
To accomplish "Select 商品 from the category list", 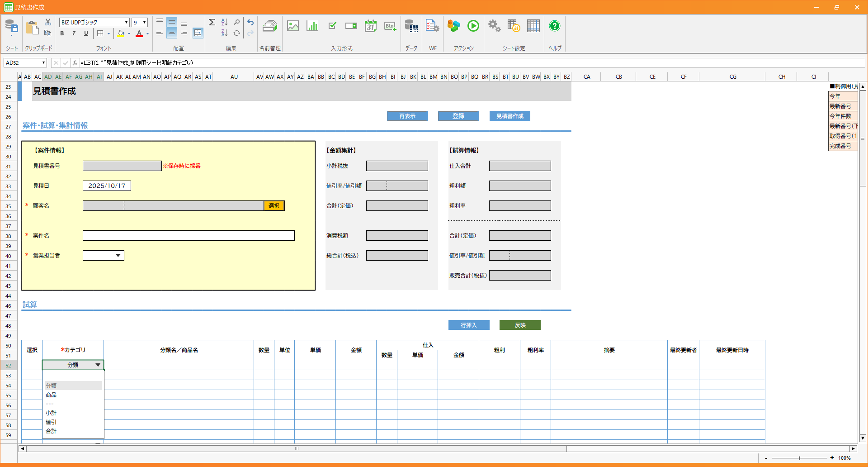I will [x=51, y=395].
